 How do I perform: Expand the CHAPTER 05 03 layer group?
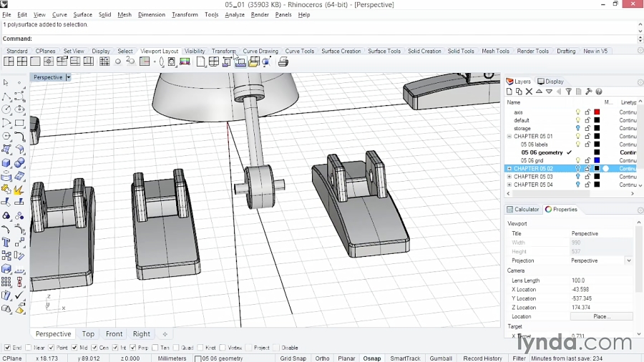[x=509, y=177]
